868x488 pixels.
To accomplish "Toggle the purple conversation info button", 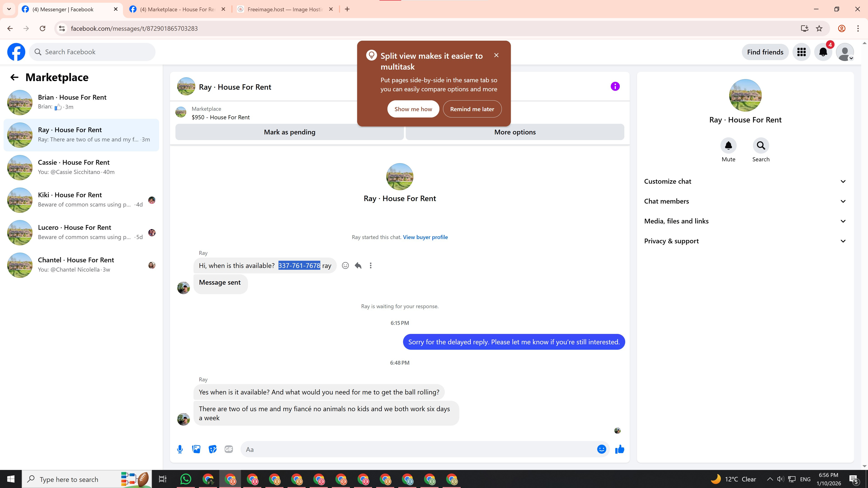I will coord(615,87).
